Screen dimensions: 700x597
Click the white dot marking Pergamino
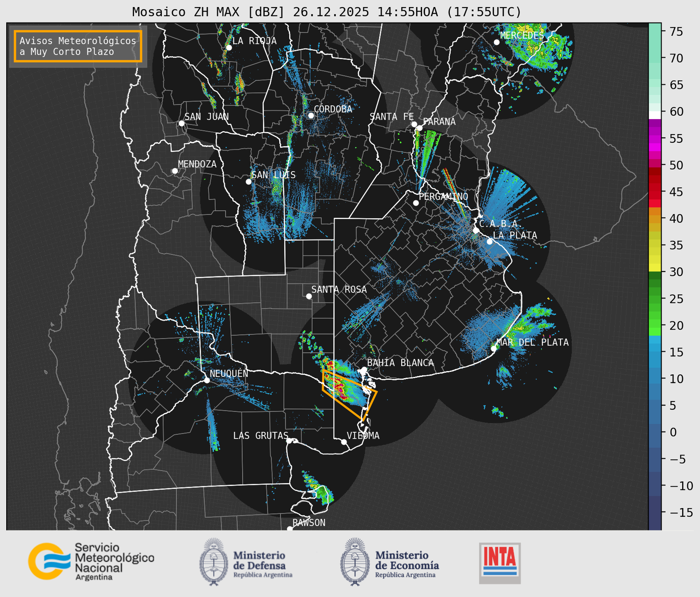(416, 203)
